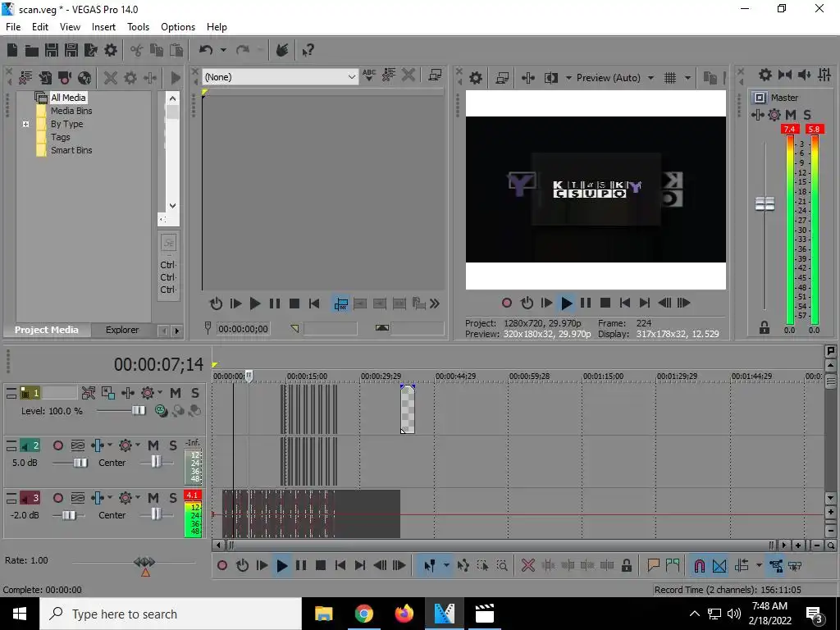Expand the By Type media bin

25,125
